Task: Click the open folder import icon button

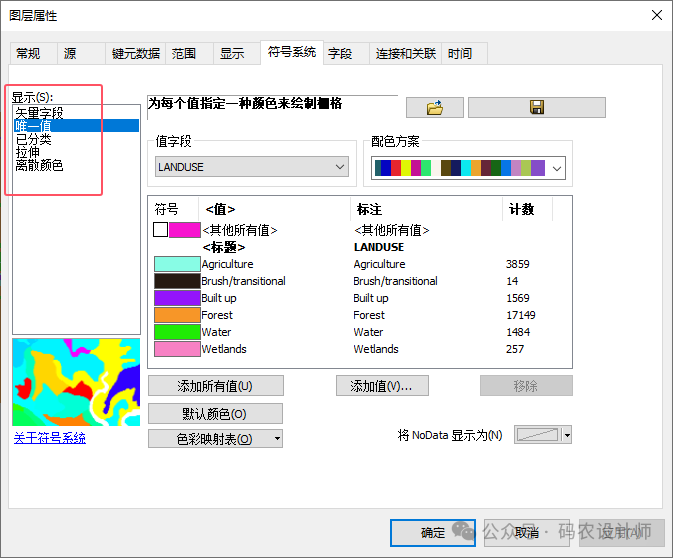Action: click(435, 108)
